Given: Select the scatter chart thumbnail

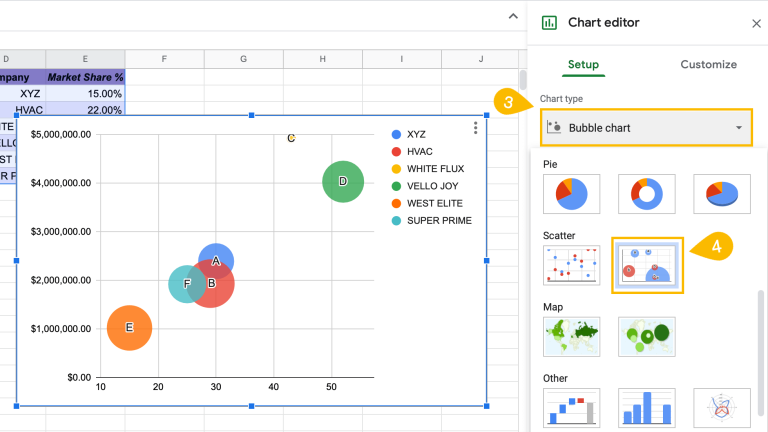Looking at the screenshot, I should tap(572, 265).
